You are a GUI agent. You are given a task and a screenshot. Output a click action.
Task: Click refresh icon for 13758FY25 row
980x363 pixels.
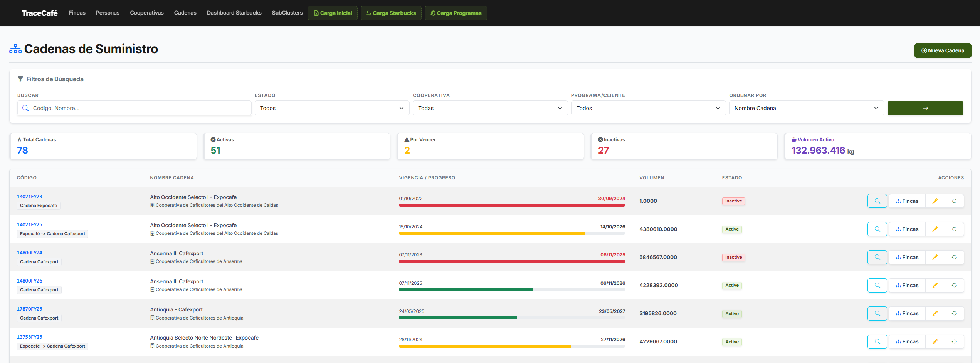tap(954, 341)
